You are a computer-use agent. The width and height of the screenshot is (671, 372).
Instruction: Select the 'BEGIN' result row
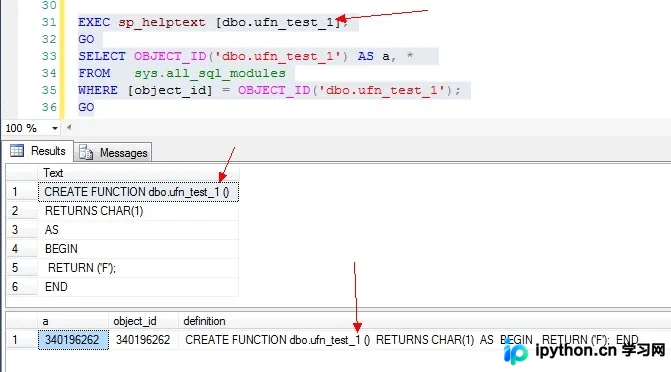138,249
